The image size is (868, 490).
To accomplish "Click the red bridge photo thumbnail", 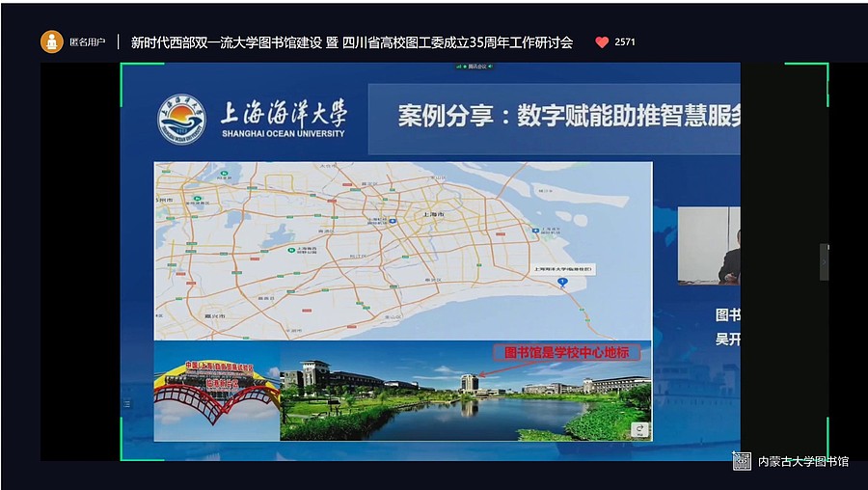I will click(x=217, y=391).
